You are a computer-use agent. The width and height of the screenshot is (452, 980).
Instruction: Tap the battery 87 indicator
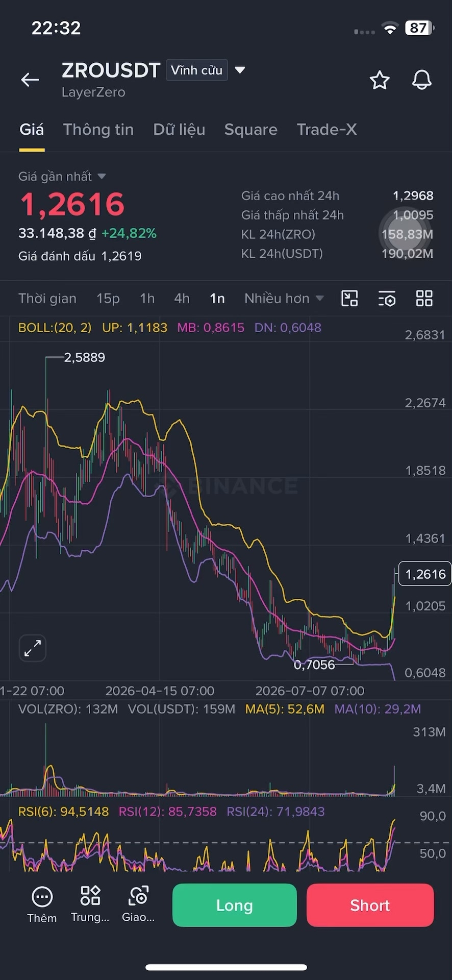419,28
